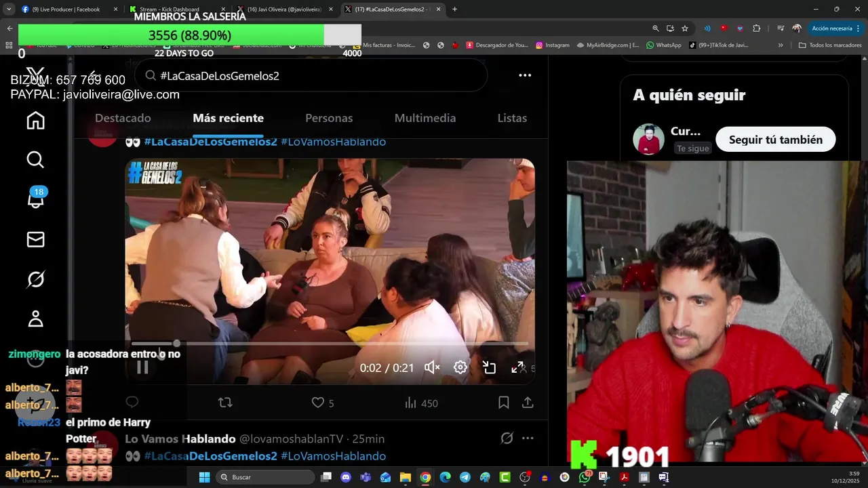This screenshot has width=868, height=488.
Task: Open 'Descargador de You...' bookmark
Action: pyautogui.click(x=496, y=45)
